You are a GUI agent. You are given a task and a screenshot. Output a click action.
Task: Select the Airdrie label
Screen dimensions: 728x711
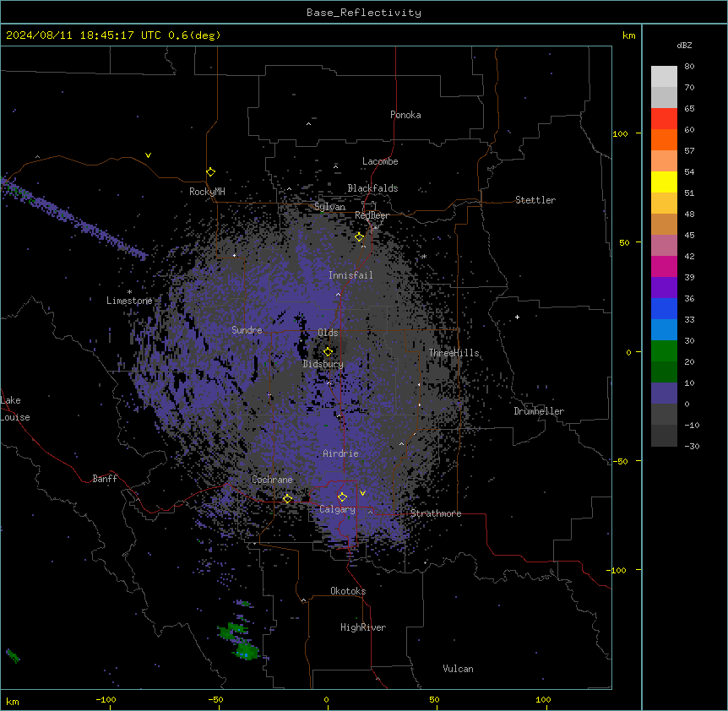(x=341, y=453)
